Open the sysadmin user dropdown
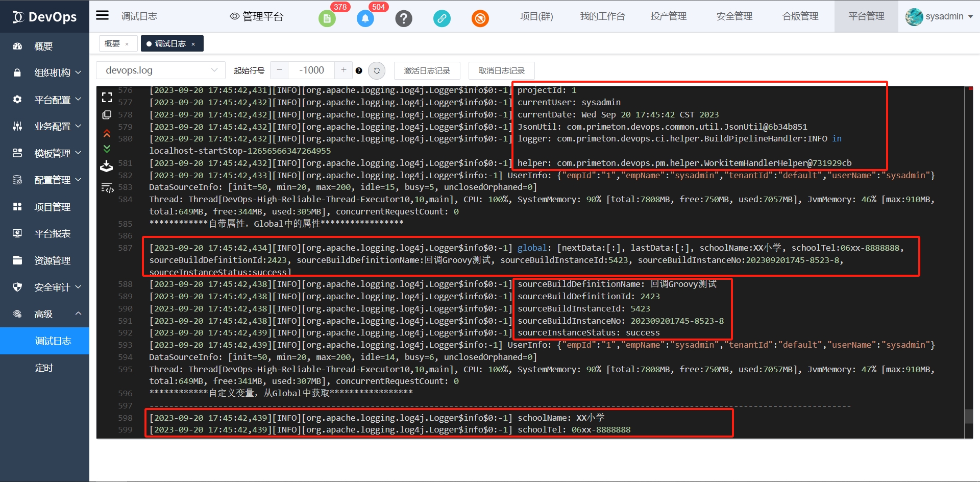 coord(939,16)
